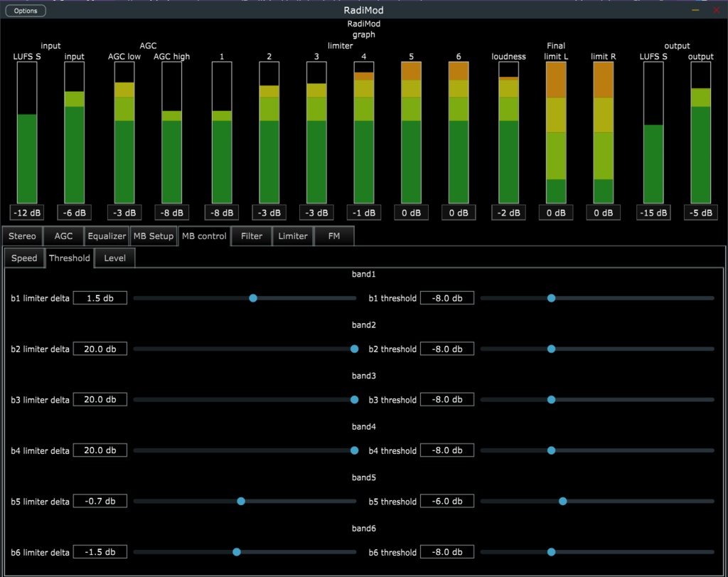Click the -15 dB readout under output LUFS S

pyautogui.click(x=654, y=213)
